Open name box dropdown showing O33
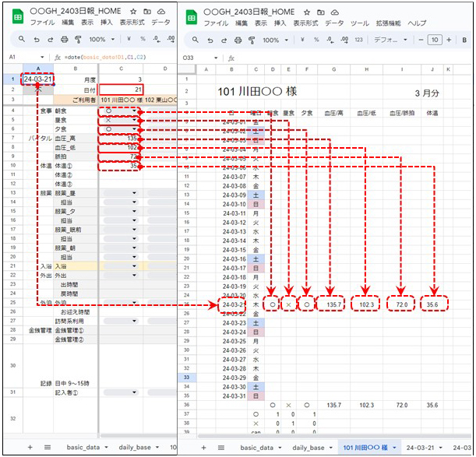476x457 pixels. coord(216,58)
